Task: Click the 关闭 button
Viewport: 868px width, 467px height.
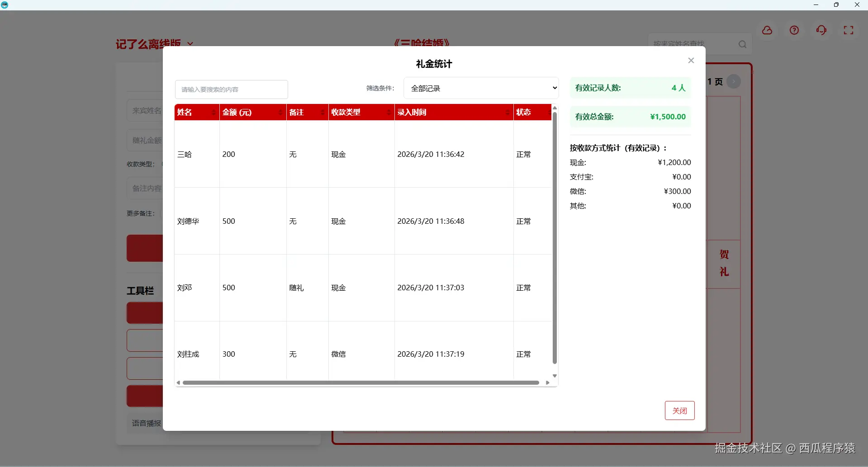Action: [679, 410]
